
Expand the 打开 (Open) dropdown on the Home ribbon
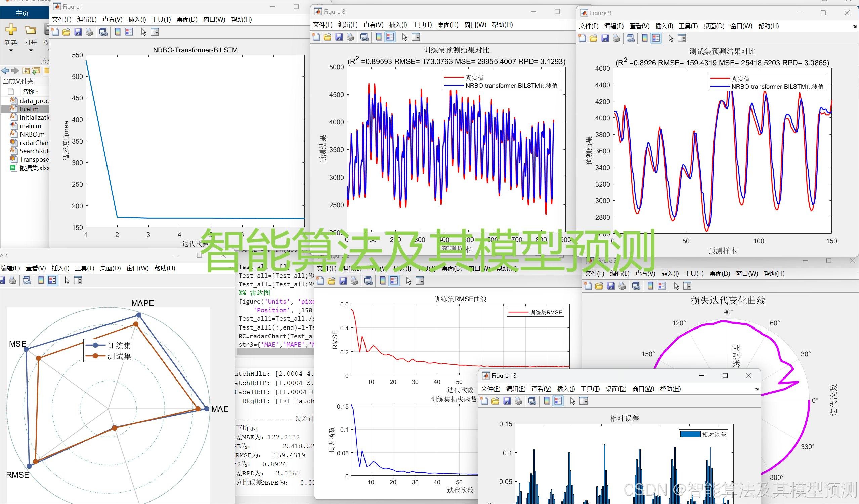[31, 50]
